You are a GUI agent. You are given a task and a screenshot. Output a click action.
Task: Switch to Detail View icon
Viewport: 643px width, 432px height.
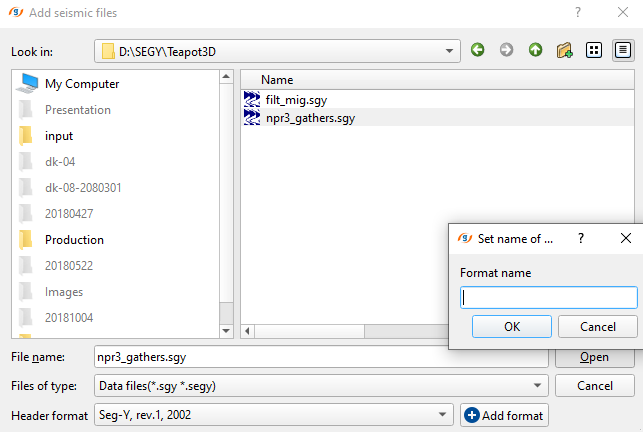point(623,50)
